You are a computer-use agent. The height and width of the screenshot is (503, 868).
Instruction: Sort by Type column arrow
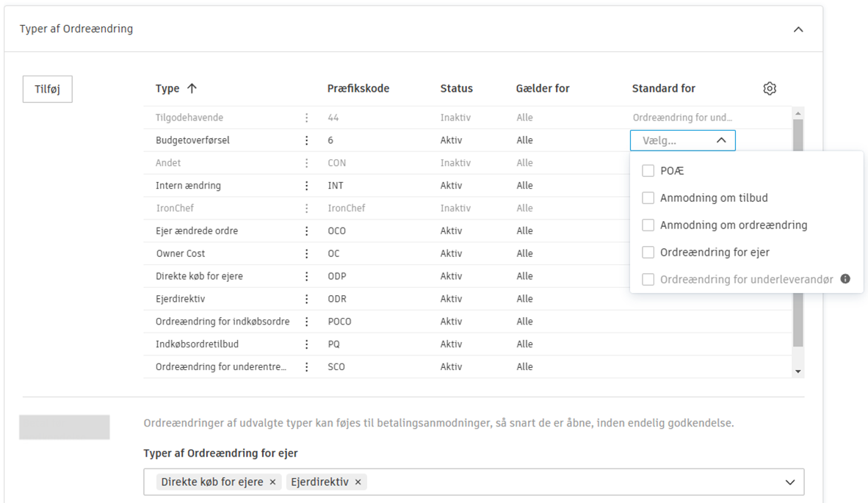point(192,89)
